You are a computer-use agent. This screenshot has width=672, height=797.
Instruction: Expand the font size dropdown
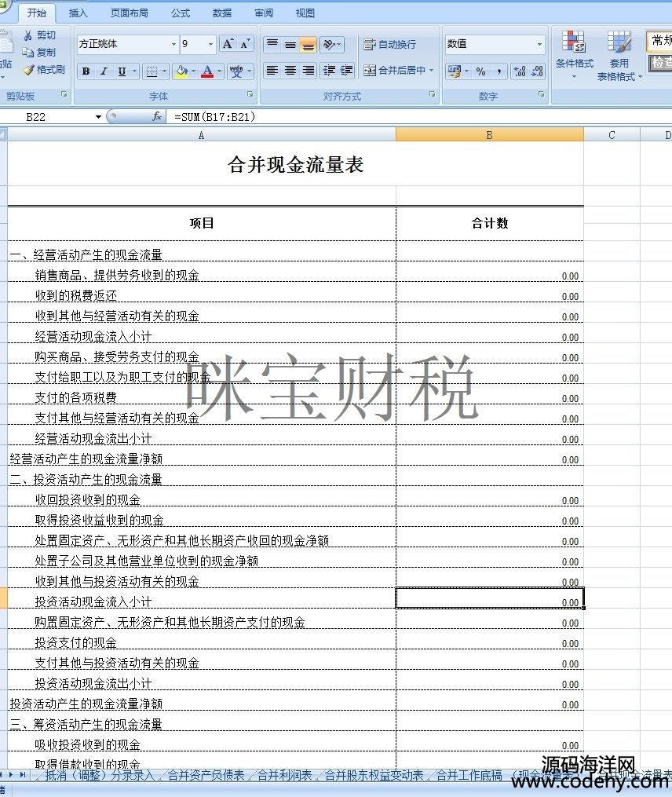pos(210,45)
